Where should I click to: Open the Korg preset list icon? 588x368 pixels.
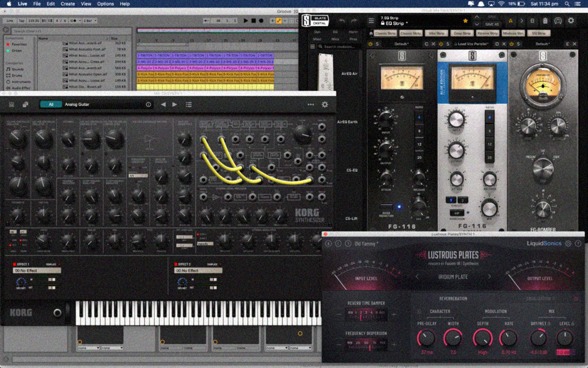[189, 105]
